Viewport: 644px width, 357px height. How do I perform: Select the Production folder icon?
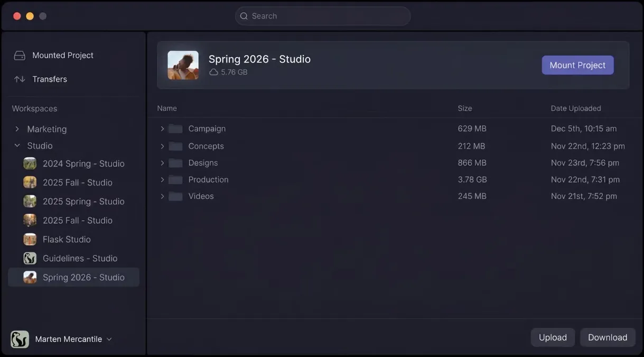175,180
